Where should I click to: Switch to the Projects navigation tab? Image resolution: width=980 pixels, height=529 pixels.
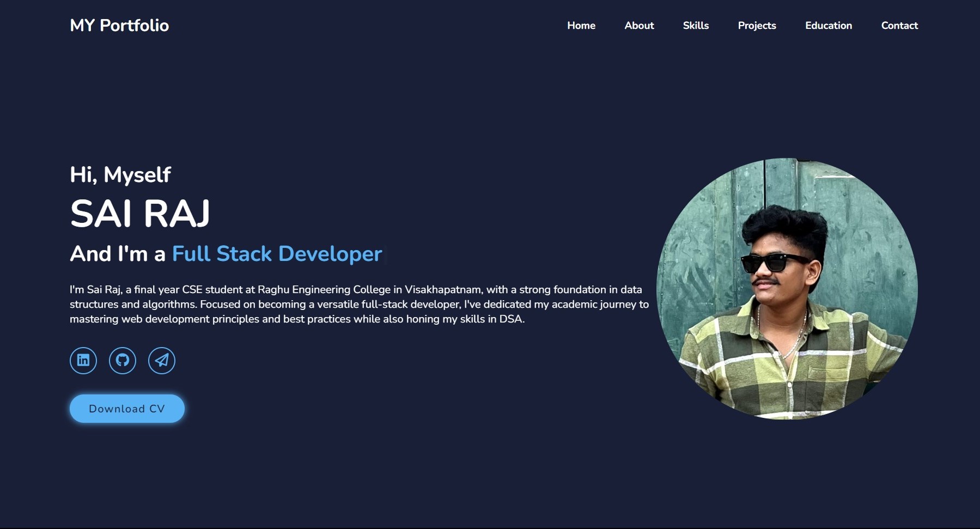click(x=757, y=26)
